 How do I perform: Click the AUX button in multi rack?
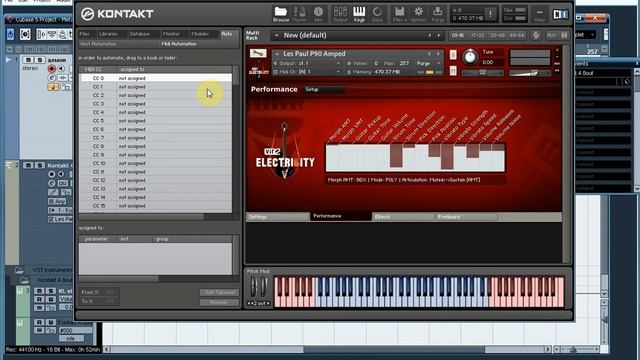click(x=552, y=36)
